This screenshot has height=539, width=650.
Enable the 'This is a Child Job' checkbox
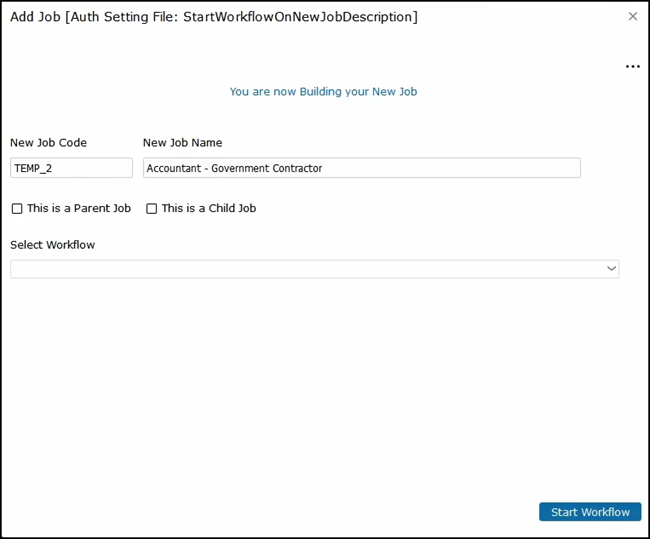pyautogui.click(x=152, y=209)
